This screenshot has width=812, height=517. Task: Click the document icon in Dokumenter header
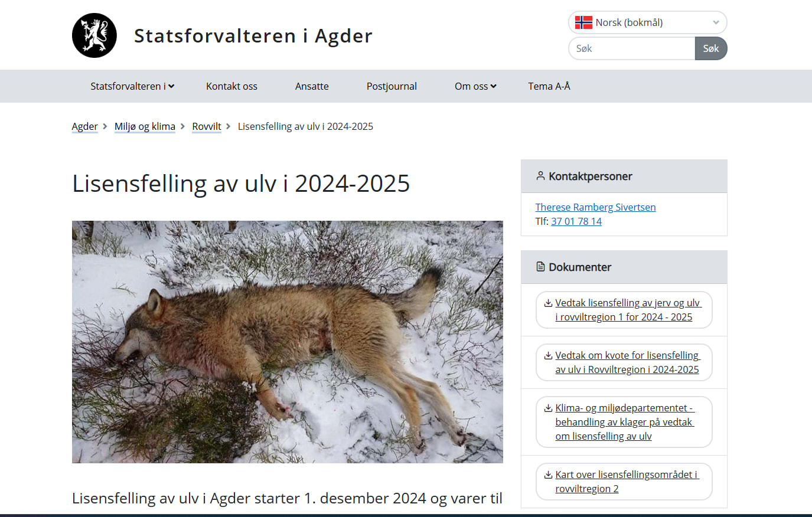click(540, 267)
